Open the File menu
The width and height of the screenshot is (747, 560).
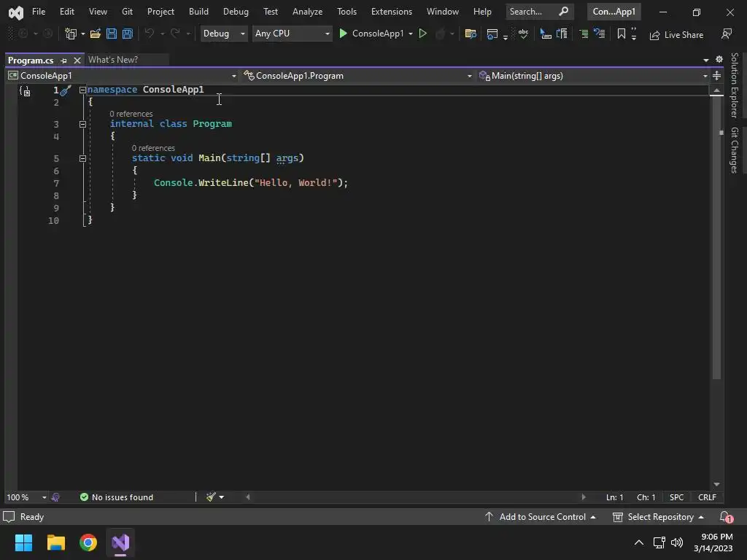click(x=39, y=12)
